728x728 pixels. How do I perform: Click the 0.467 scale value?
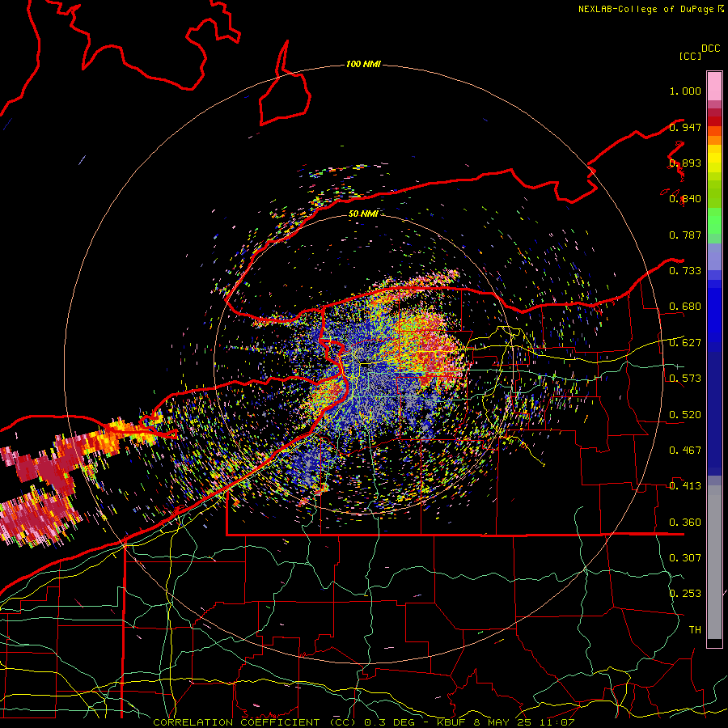pos(685,451)
